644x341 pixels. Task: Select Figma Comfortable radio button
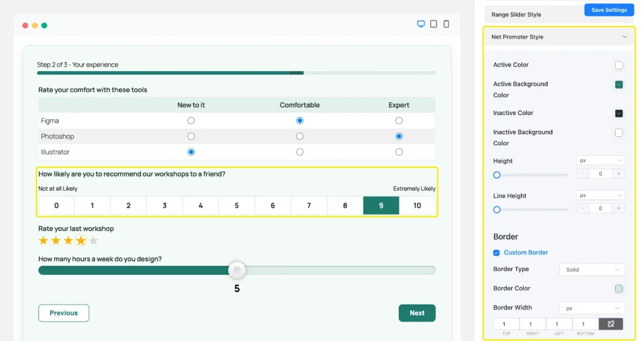click(x=300, y=120)
